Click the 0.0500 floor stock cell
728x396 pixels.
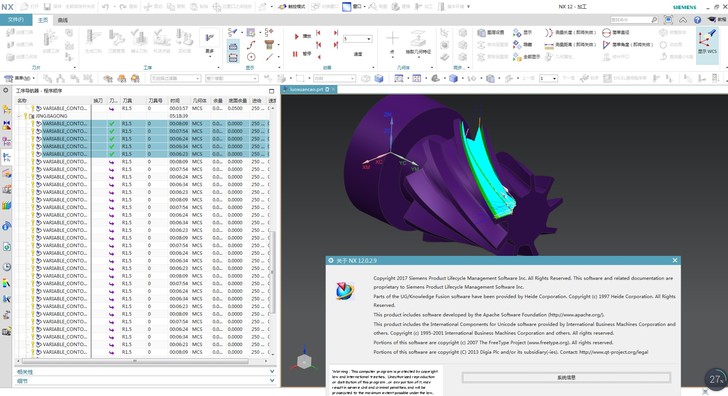(235, 108)
